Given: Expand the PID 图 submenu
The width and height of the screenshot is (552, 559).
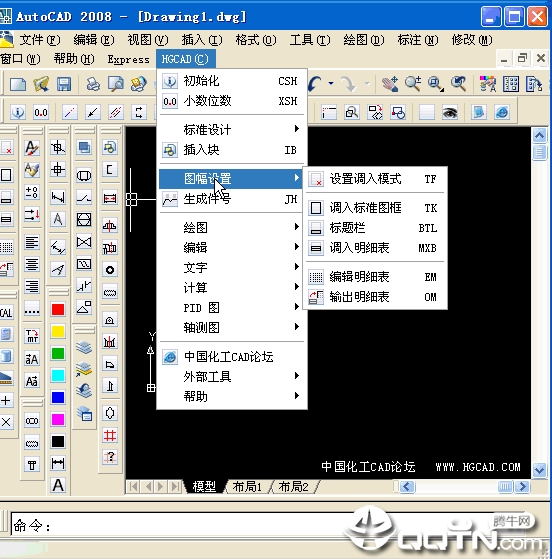Looking at the screenshot, I should 232,307.
